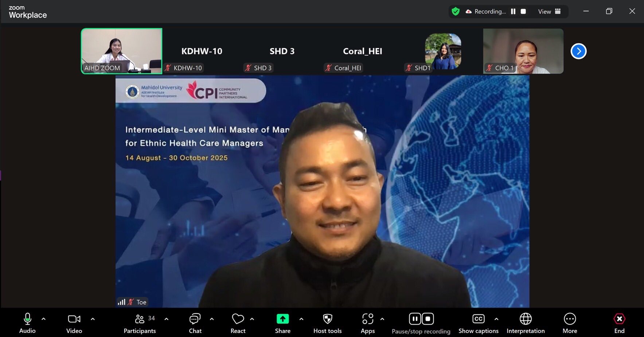Toggle the camera Video button
The width and height of the screenshot is (644, 337).
click(74, 323)
